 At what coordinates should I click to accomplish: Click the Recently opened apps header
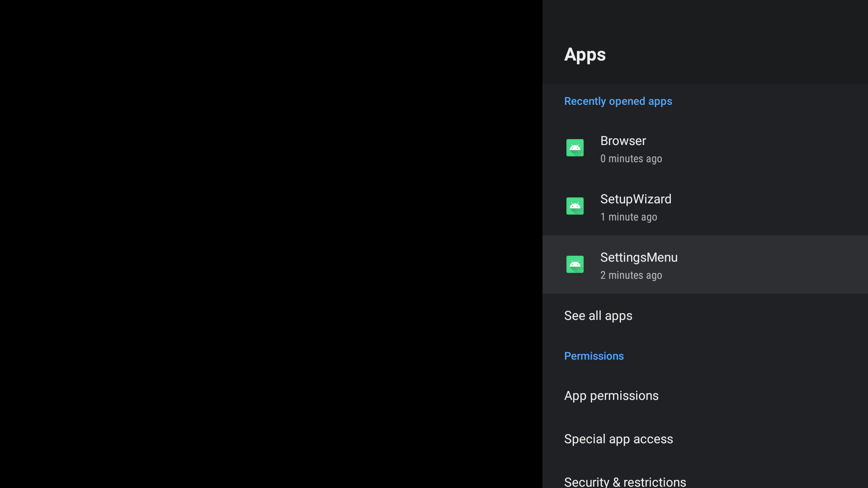[618, 101]
